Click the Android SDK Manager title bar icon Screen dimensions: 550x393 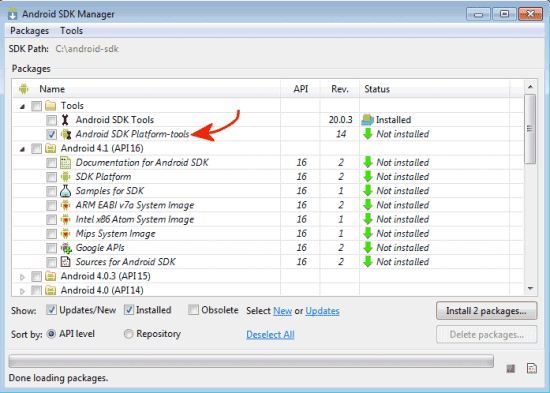(x=13, y=14)
